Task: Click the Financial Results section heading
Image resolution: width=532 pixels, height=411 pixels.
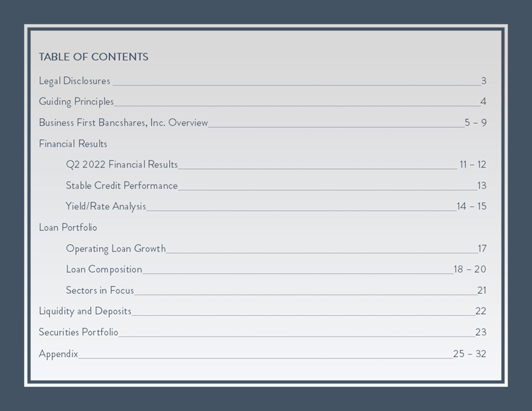Action: tap(72, 144)
